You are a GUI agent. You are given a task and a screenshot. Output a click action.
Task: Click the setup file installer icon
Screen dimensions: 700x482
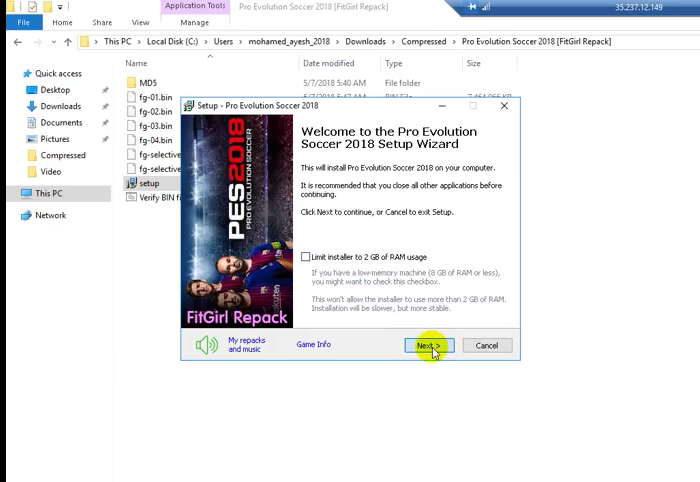[x=131, y=183]
